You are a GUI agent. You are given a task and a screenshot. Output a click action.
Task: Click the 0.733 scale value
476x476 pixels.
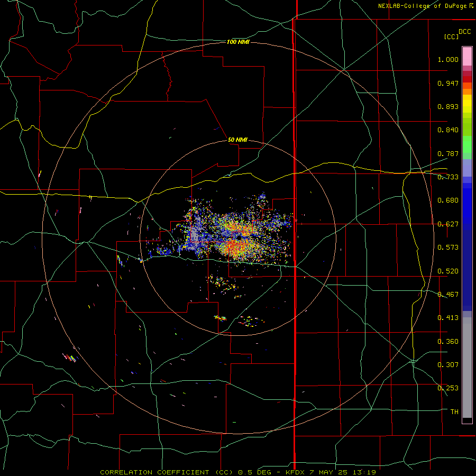(x=448, y=177)
